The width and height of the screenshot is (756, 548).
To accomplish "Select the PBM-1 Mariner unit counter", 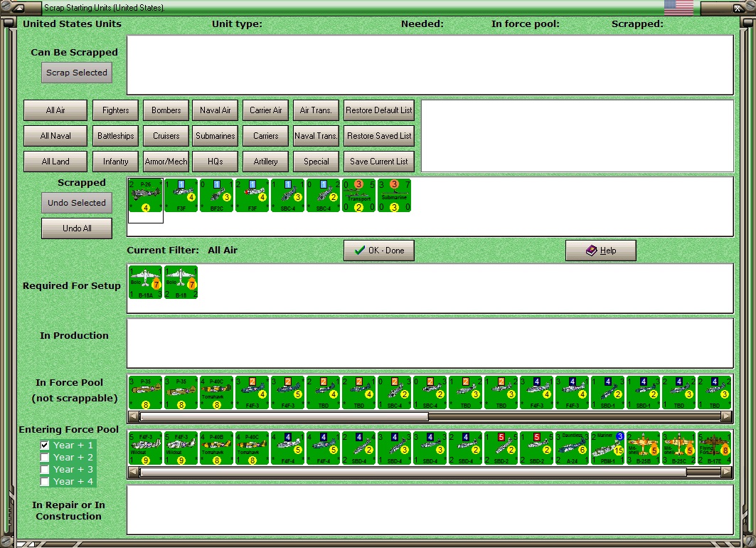I will (x=607, y=448).
